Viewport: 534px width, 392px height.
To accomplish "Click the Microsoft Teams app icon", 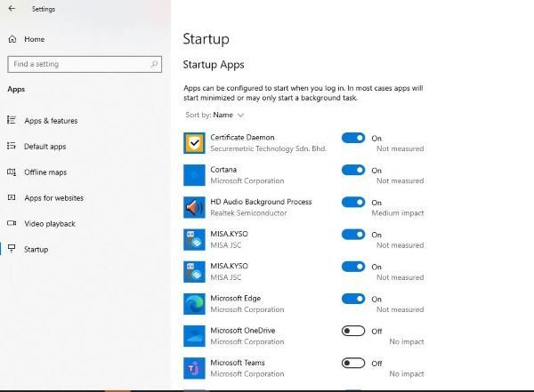I will (194, 368).
